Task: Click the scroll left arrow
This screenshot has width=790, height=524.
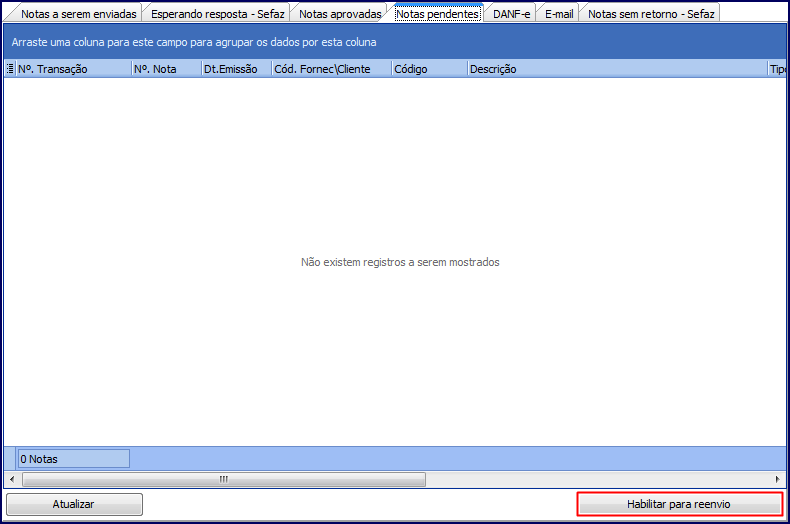Action: tap(12, 479)
